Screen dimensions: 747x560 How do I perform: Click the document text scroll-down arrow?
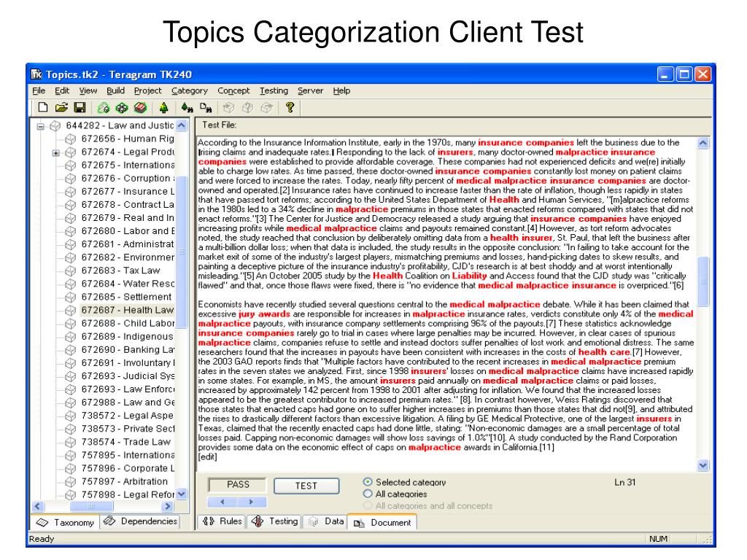(x=703, y=465)
